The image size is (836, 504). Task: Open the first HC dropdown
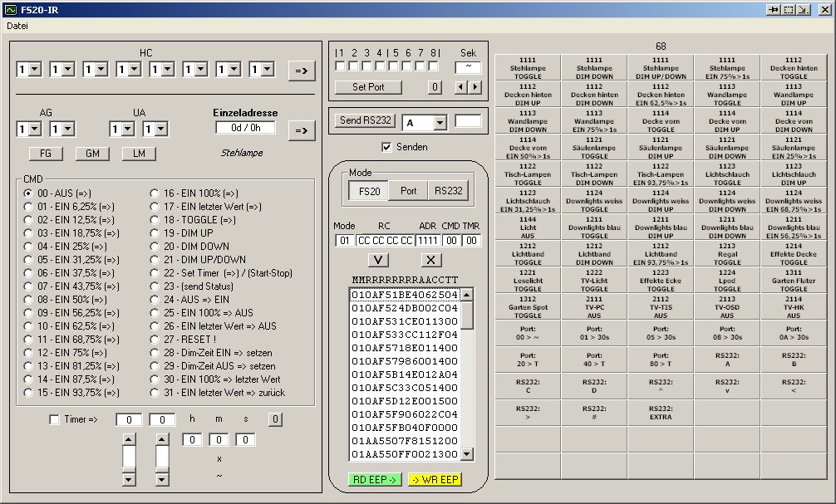(x=35, y=70)
